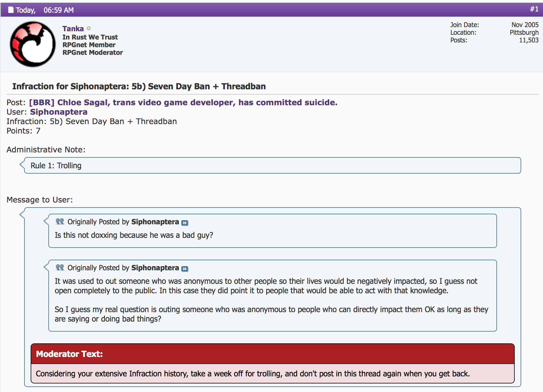Open the Chloe Sagal thread link
Screen dimensions: 543x392
[183, 102]
